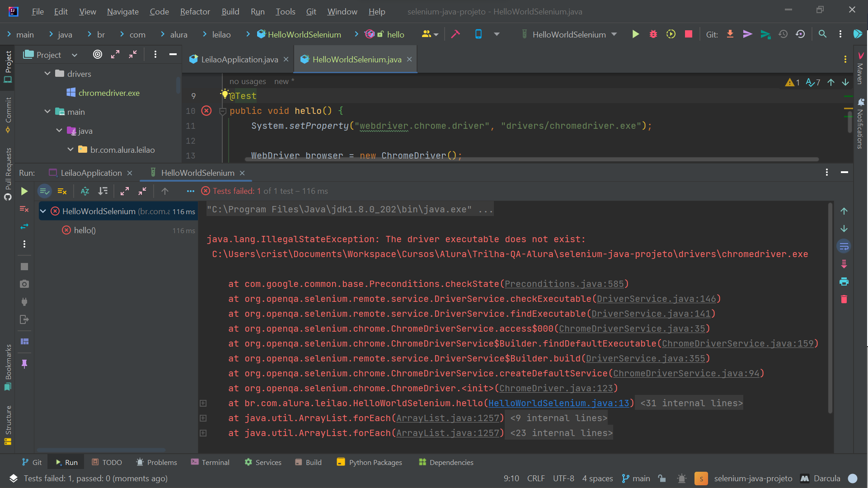Clear all console output with trash icon
The width and height of the screenshot is (868, 488).
coord(844,299)
